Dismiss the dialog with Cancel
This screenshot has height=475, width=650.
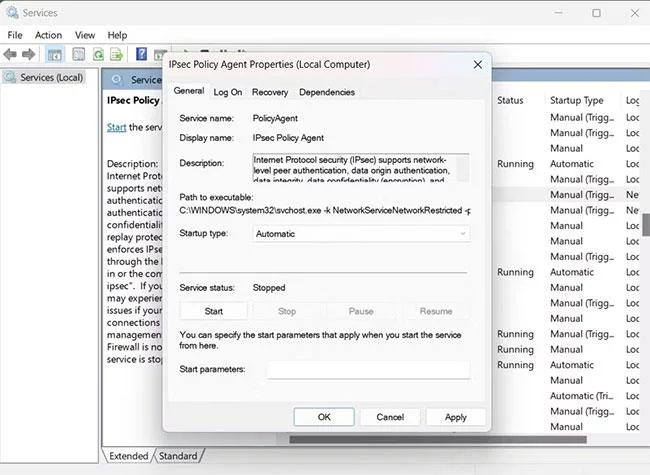pos(390,417)
